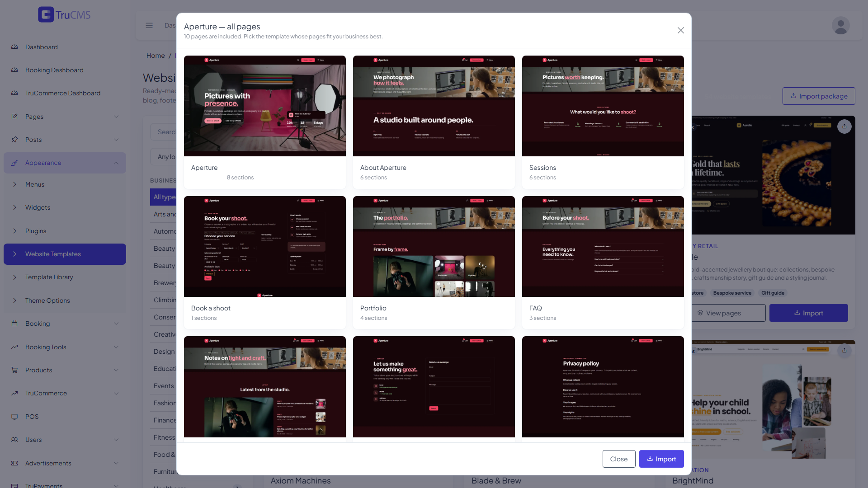This screenshot has width=868, height=488.
Task: Open the FAQ page thumbnail
Action: point(603,246)
